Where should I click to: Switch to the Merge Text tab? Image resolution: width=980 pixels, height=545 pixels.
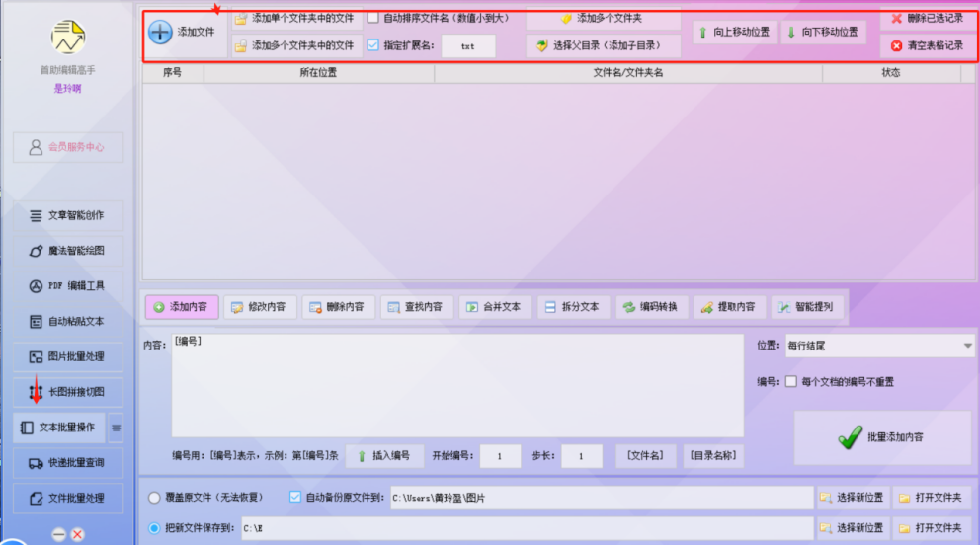click(x=495, y=307)
